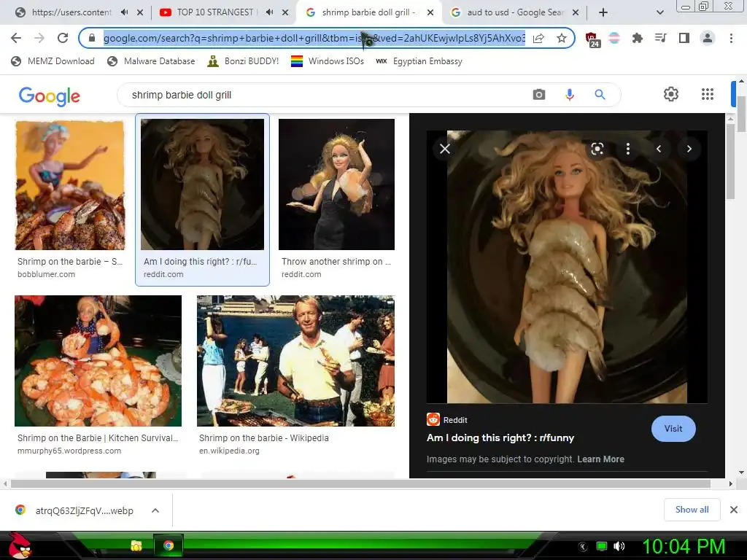Close the shrimp barbie doll grill tab
This screenshot has height=560, width=747.
coord(430,12)
